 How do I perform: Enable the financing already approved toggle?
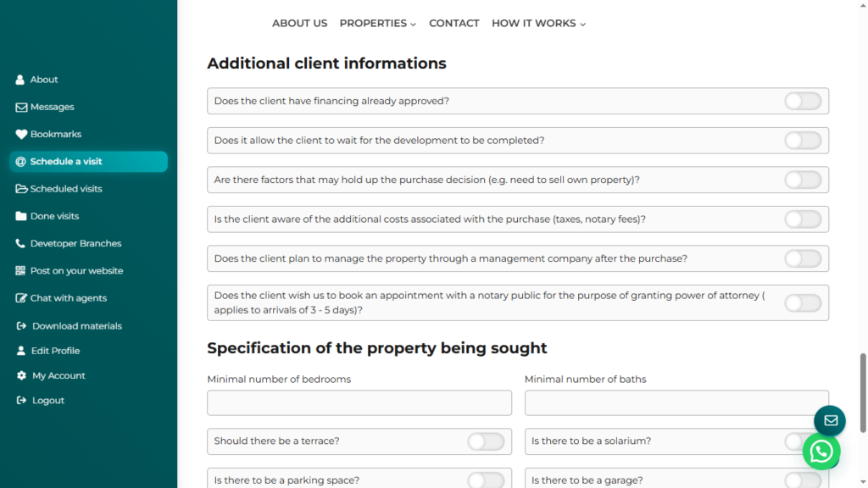[x=802, y=101]
